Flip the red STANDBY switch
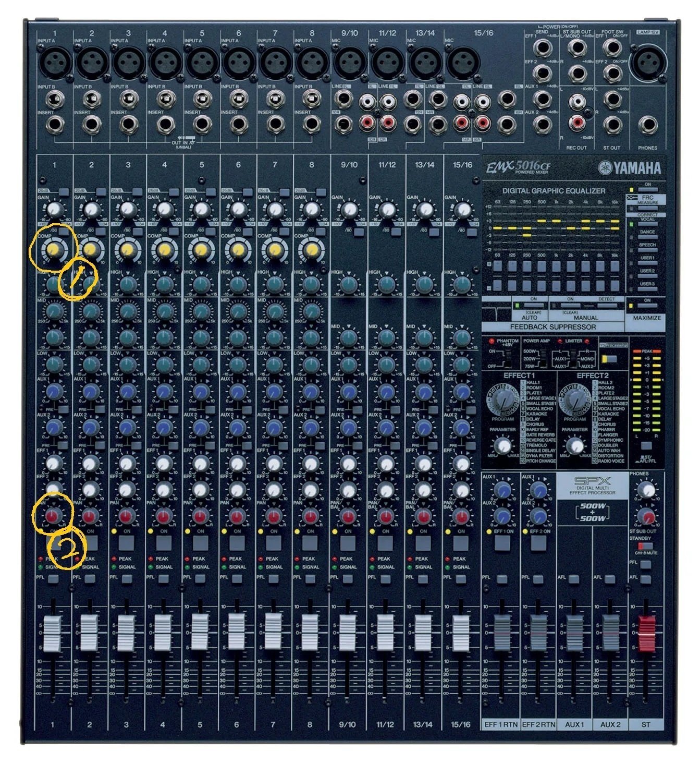Image resolution: width=700 pixels, height=763 pixels. point(645,546)
